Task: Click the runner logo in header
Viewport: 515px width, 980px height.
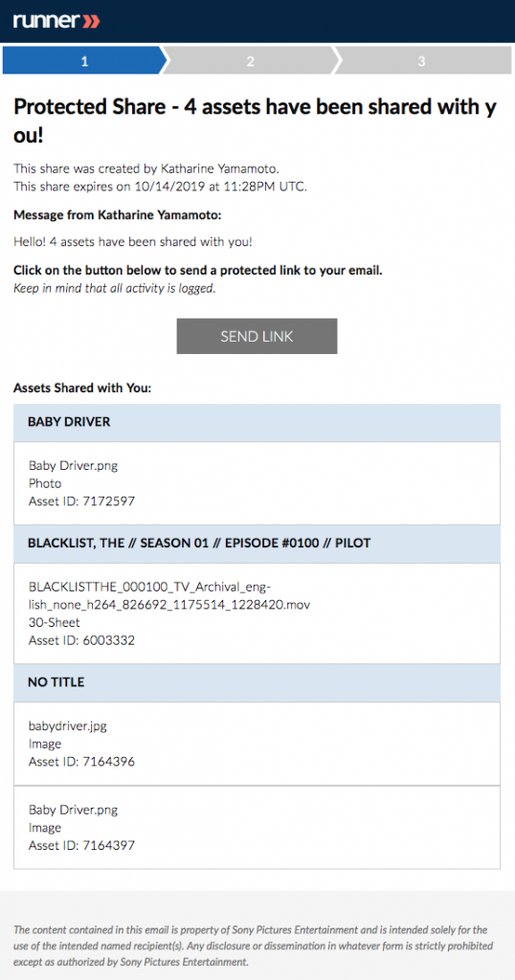Action: pyautogui.click(x=56, y=21)
